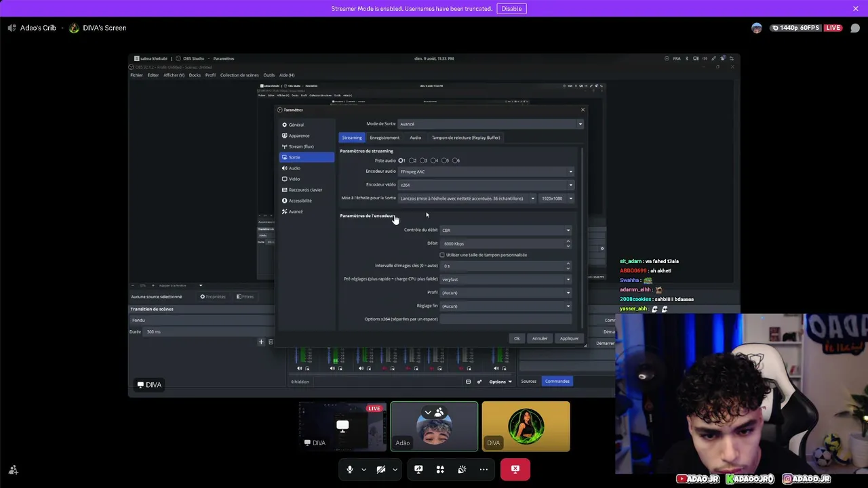Switch to the Commandes dock tab in OBS
The image size is (868, 488).
click(x=557, y=381)
